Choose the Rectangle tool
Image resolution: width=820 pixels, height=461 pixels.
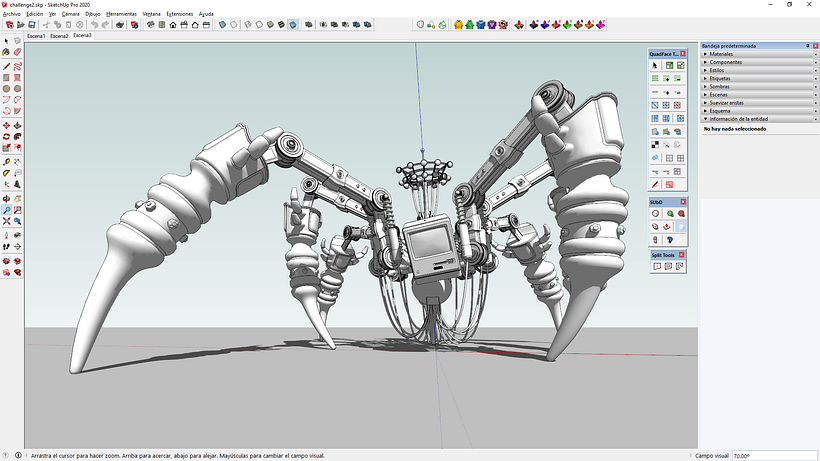pyautogui.click(x=6, y=77)
